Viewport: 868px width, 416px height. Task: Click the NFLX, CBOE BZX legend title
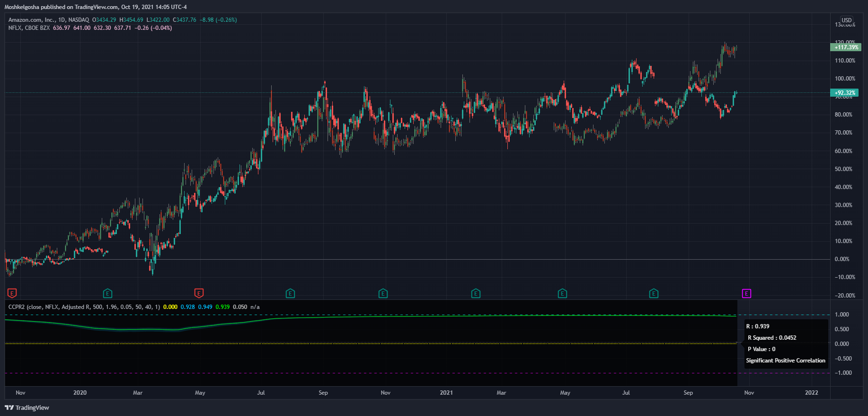coord(29,28)
